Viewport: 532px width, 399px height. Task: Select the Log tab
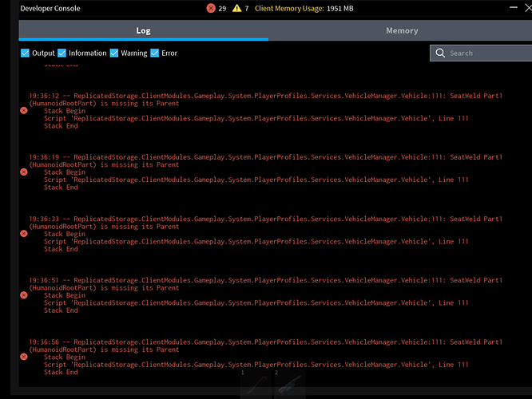[x=143, y=30]
